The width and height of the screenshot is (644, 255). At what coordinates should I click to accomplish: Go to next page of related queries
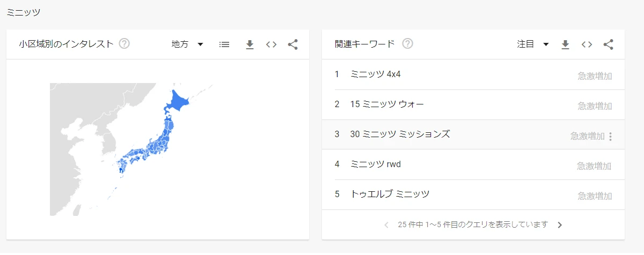tap(560, 225)
